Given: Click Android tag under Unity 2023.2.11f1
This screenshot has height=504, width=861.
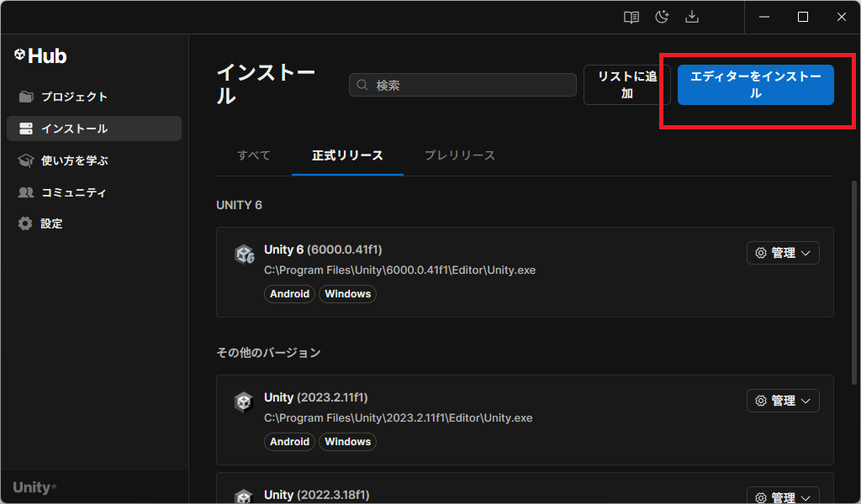Looking at the screenshot, I should pyautogui.click(x=289, y=442).
